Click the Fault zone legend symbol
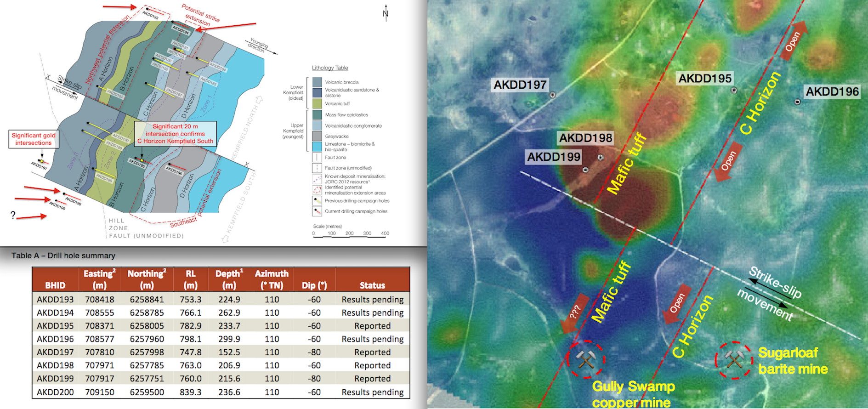868x409 pixels. point(317,158)
